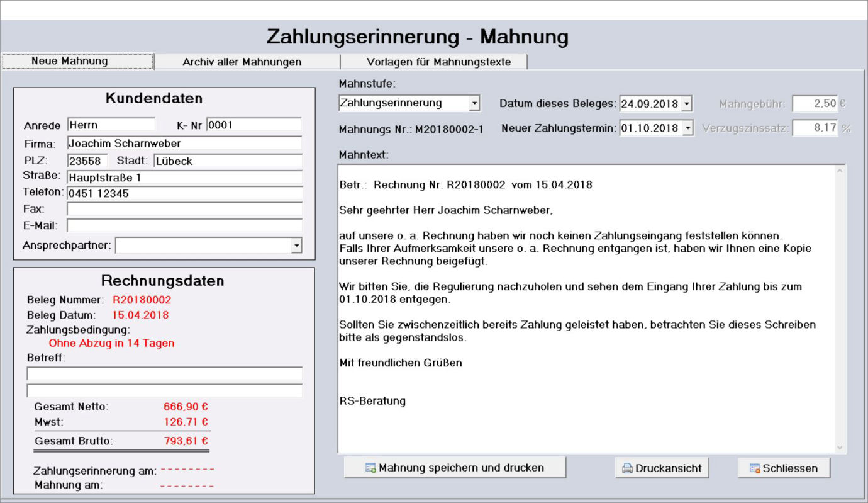
Task: Click into the E-Mail input field
Action: (184, 225)
